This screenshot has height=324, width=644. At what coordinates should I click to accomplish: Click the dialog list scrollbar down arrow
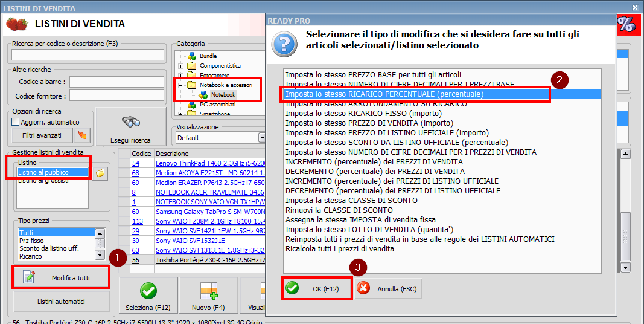pyautogui.click(x=625, y=268)
